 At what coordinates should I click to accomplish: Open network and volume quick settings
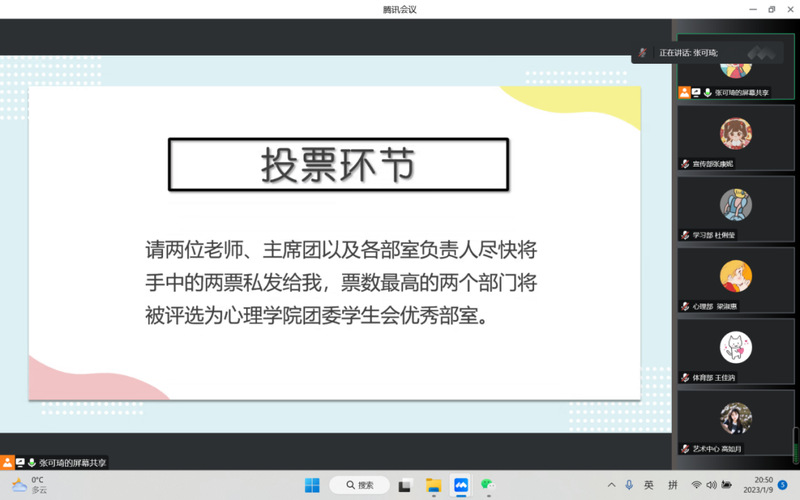[x=711, y=485]
